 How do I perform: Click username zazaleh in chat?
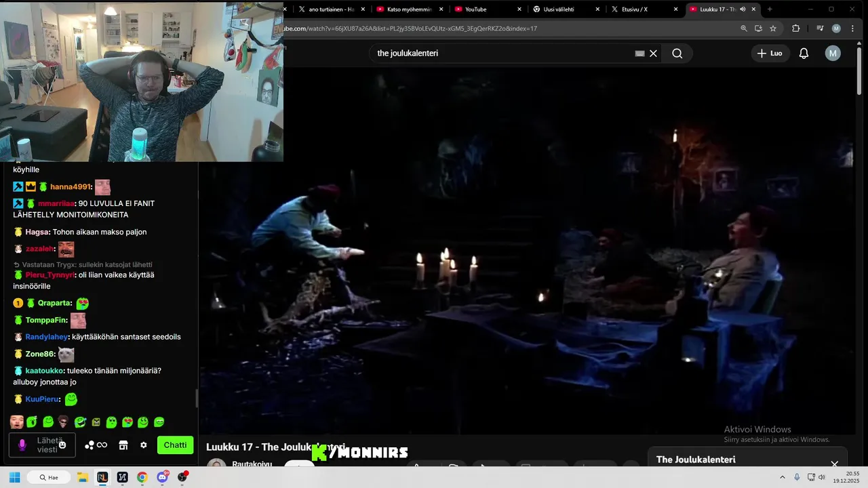pyautogui.click(x=40, y=249)
